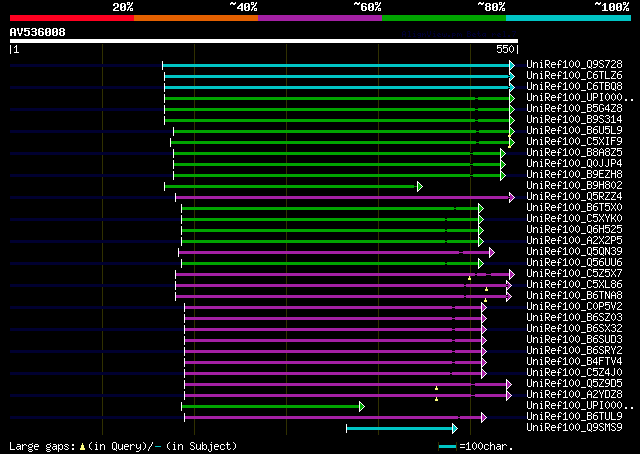Click the cyan alignment bar for Q9S728

[336, 65]
